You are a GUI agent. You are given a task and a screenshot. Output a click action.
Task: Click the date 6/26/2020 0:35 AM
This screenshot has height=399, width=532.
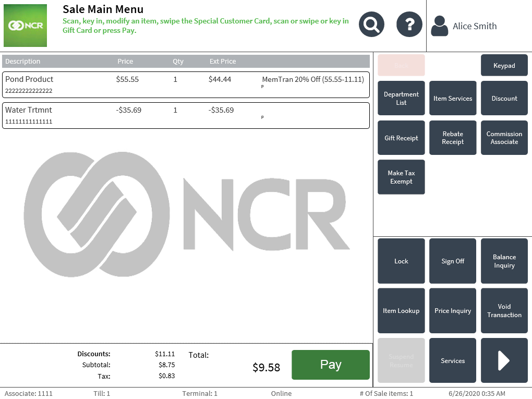point(477,393)
